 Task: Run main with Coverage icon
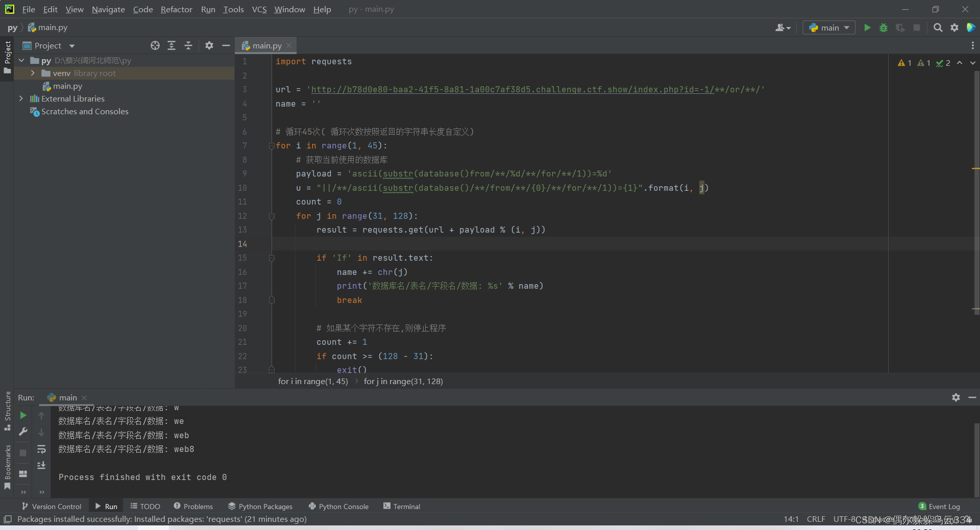coord(900,28)
